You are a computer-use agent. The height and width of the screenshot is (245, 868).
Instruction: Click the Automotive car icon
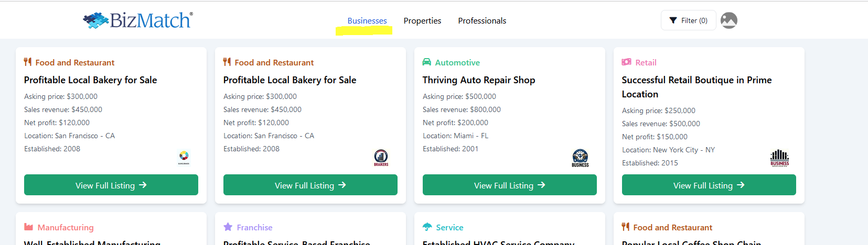pos(427,62)
